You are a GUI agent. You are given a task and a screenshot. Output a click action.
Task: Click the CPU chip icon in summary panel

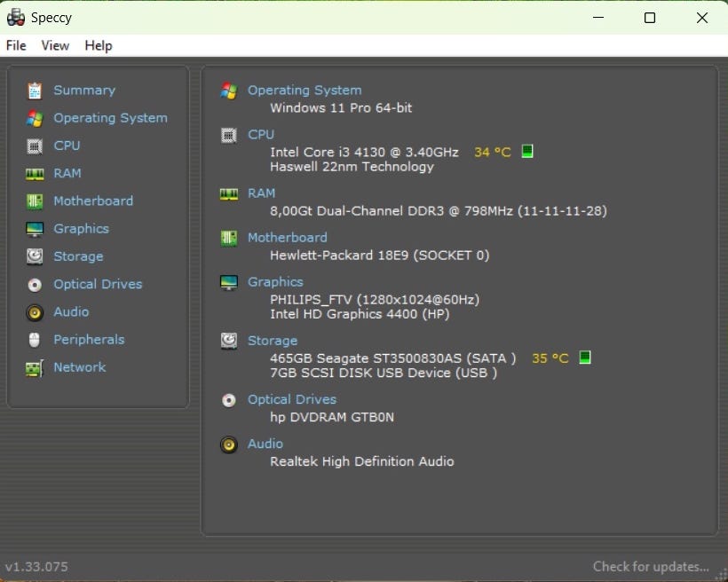[229, 135]
